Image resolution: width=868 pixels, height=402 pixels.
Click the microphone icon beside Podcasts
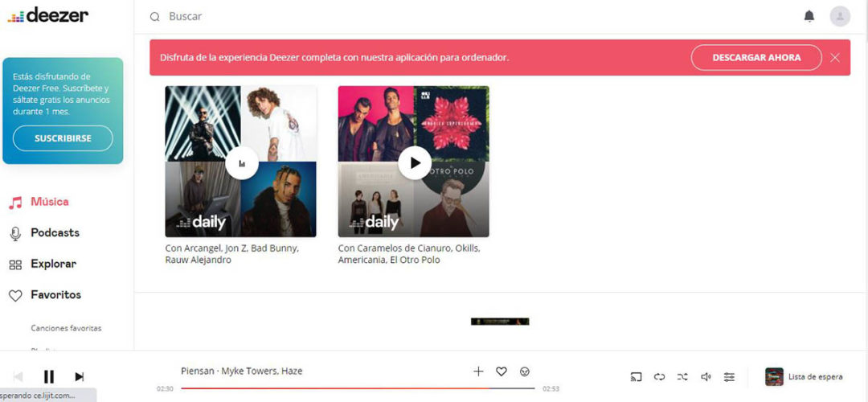[x=15, y=234]
